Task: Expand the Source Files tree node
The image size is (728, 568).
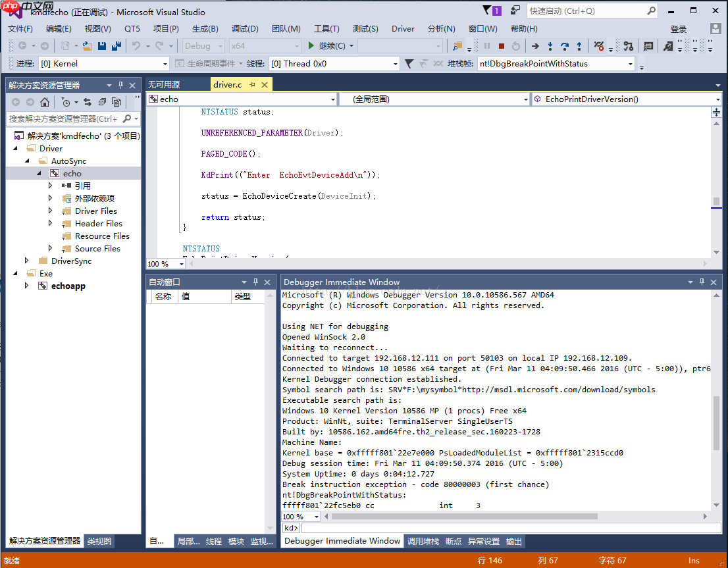Action: click(x=49, y=248)
